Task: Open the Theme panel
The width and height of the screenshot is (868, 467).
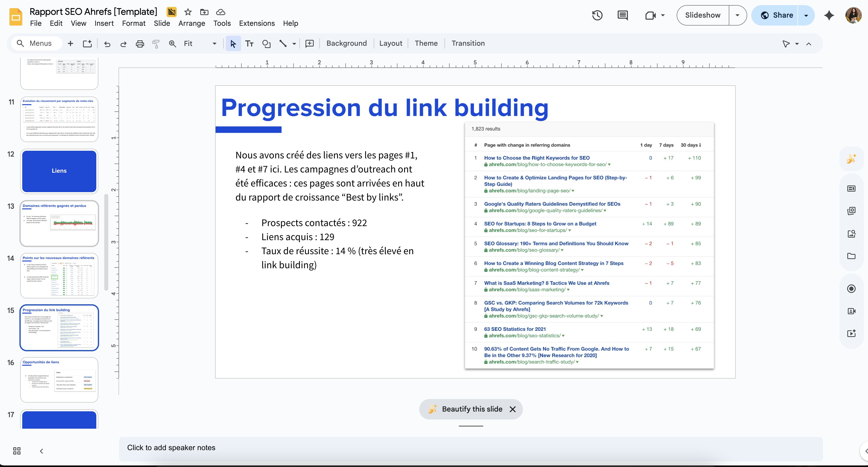Action: [x=426, y=43]
